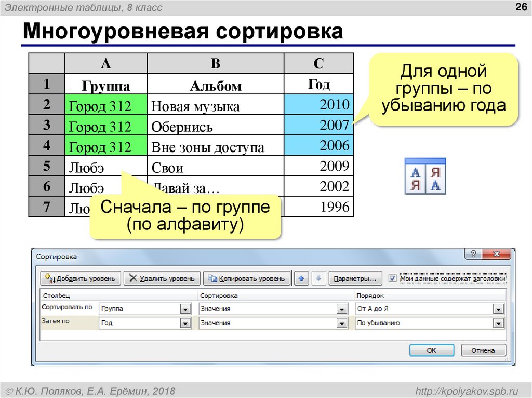
Task: Open the Группа column dropdown
Action: [184, 308]
